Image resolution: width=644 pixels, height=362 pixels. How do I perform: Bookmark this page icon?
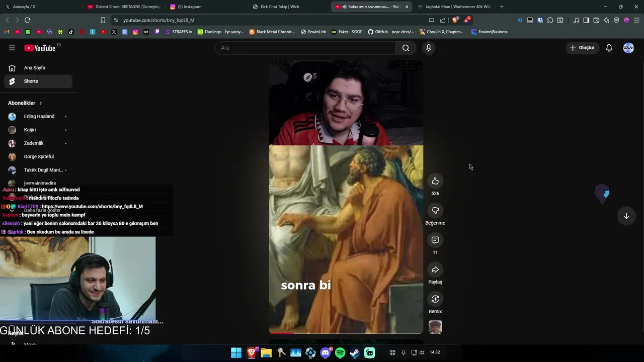(x=103, y=20)
